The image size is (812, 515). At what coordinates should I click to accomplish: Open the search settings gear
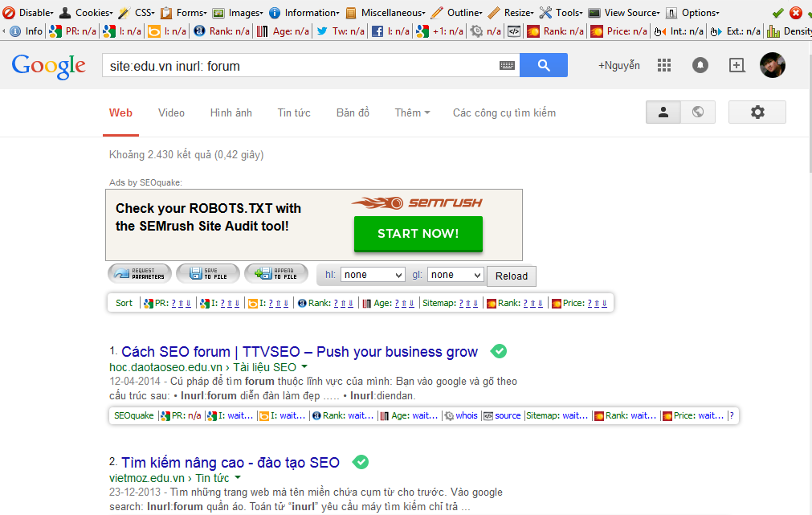click(757, 112)
